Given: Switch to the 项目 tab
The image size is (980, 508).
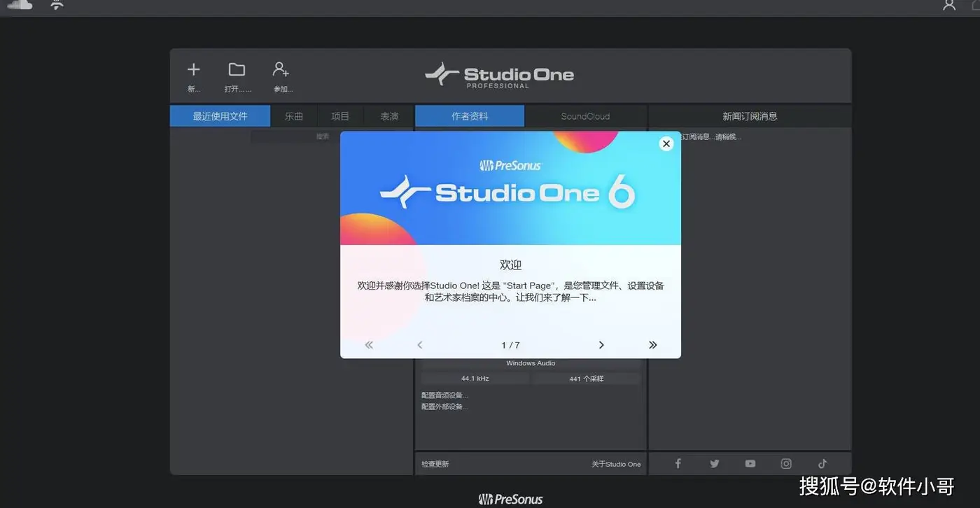Looking at the screenshot, I should (x=340, y=116).
